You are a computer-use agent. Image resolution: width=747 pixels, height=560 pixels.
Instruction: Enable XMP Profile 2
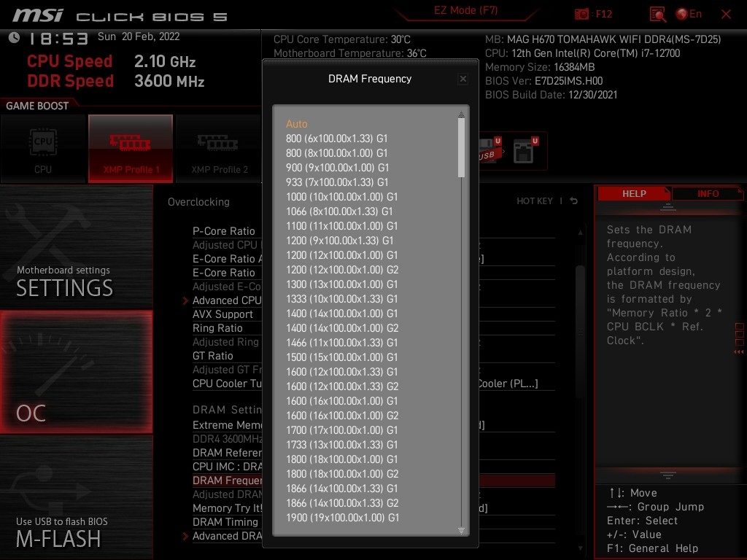[219, 149]
